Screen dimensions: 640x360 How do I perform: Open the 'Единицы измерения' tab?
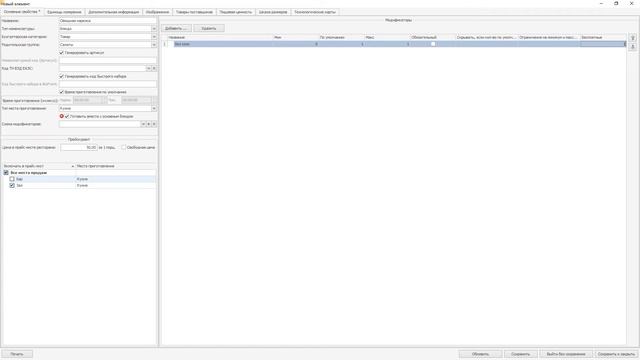[64, 12]
